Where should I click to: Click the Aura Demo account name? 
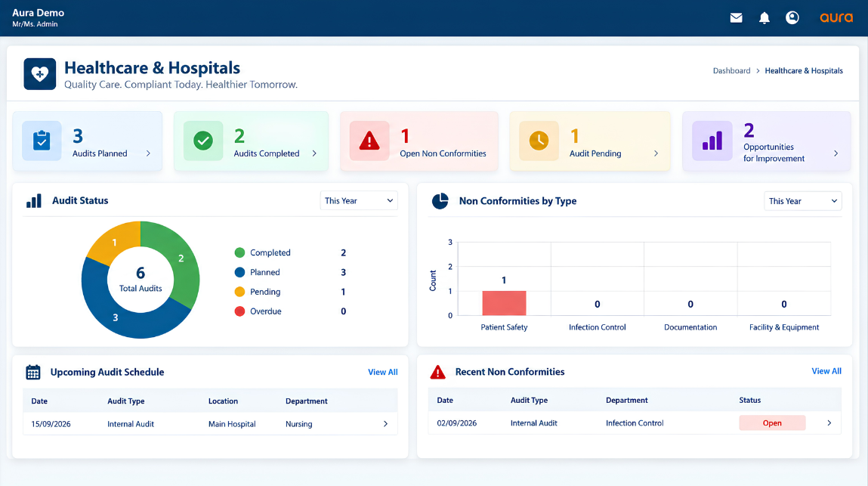[39, 13]
